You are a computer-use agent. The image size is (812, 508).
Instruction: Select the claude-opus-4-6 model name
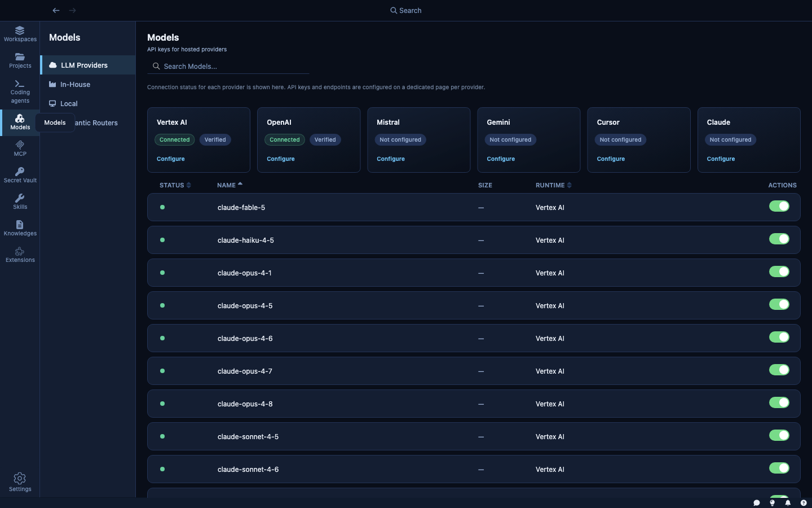click(245, 338)
